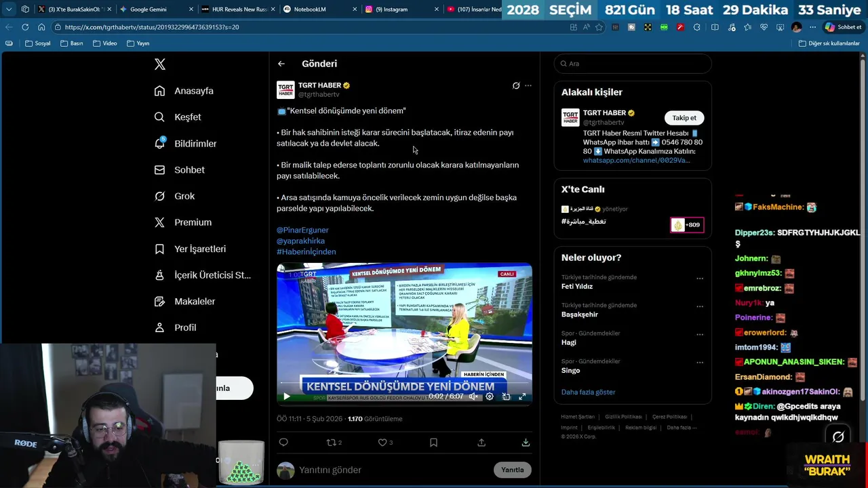Click the Ara search field
Image resolution: width=868 pixels, height=488 pixels.
[x=633, y=64]
